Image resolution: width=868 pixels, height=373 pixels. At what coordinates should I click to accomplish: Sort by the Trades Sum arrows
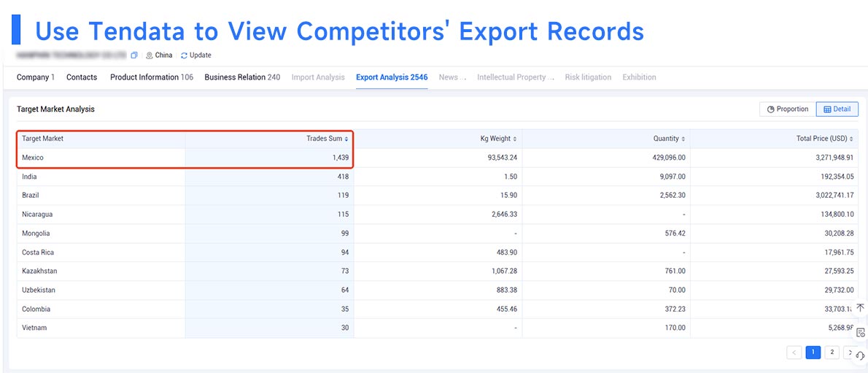(346, 139)
